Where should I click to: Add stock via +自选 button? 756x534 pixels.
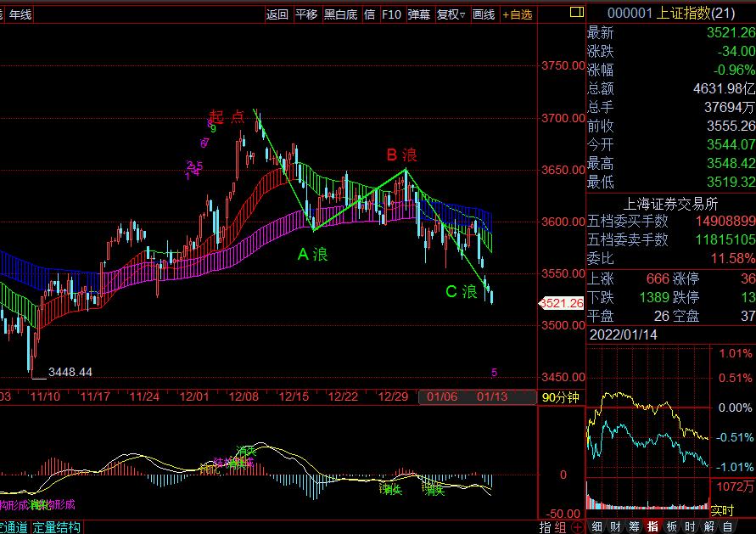518,15
